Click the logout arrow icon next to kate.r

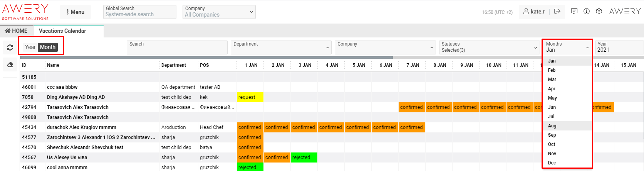pyautogui.click(x=557, y=12)
